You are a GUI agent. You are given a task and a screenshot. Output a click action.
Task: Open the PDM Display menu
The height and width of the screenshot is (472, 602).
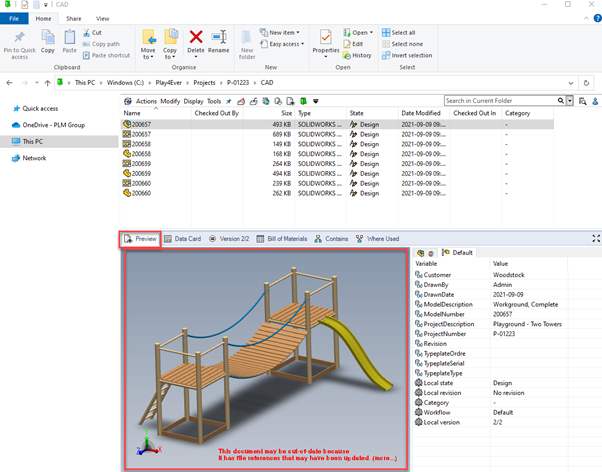click(x=193, y=101)
